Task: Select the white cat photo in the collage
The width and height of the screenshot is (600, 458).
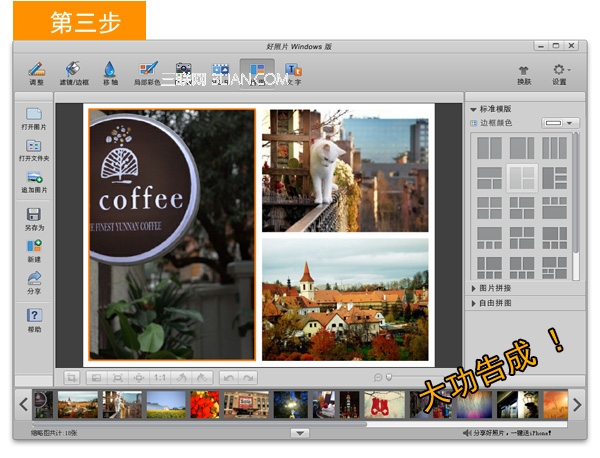Action: [345, 171]
